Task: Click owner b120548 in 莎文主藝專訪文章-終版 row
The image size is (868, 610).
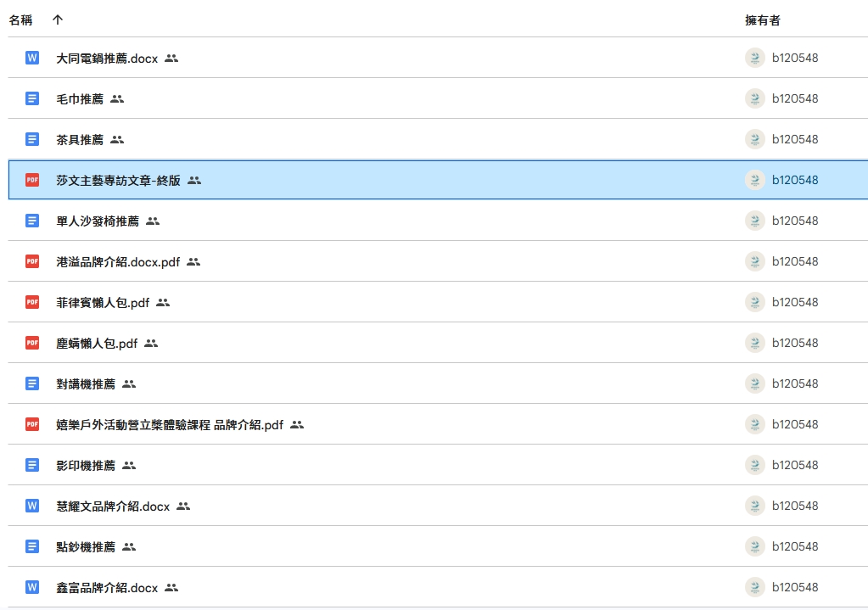Action: point(795,180)
